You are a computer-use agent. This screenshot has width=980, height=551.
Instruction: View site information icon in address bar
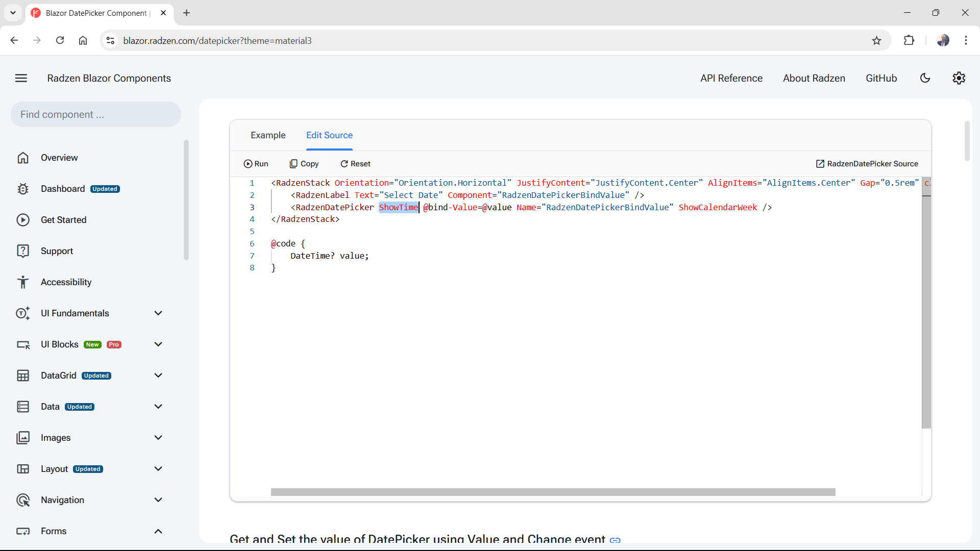coord(110,40)
